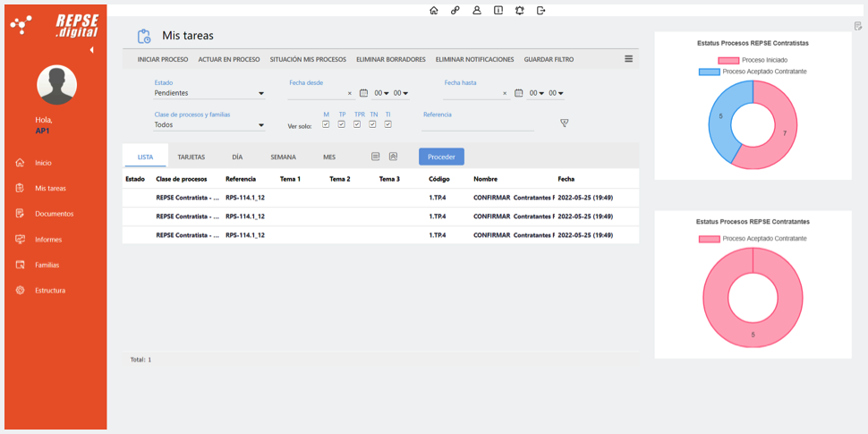
Task: Click the Estructura gear icon in sidebar
Action: pyautogui.click(x=20, y=290)
